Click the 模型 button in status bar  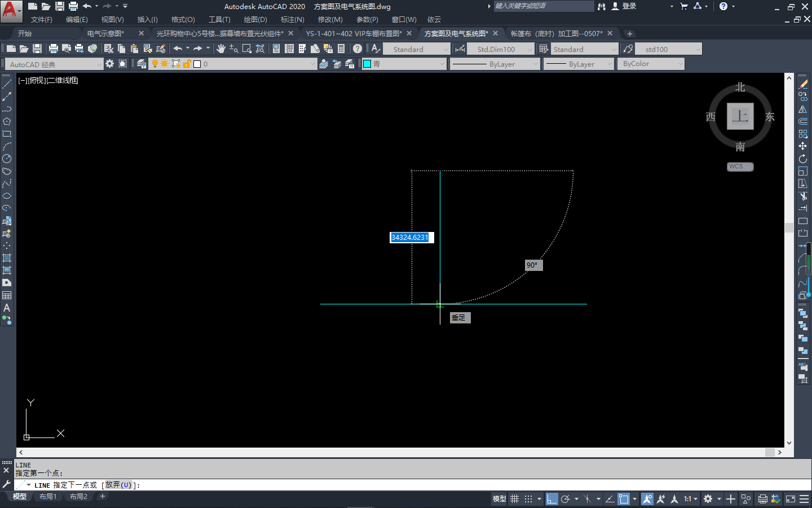[499, 499]
